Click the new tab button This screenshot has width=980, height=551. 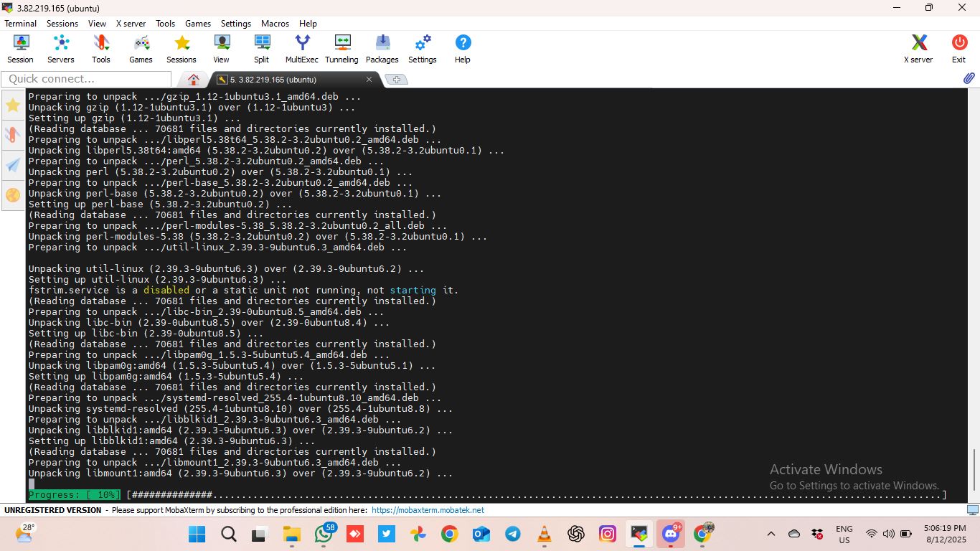[x=396, y=80]
